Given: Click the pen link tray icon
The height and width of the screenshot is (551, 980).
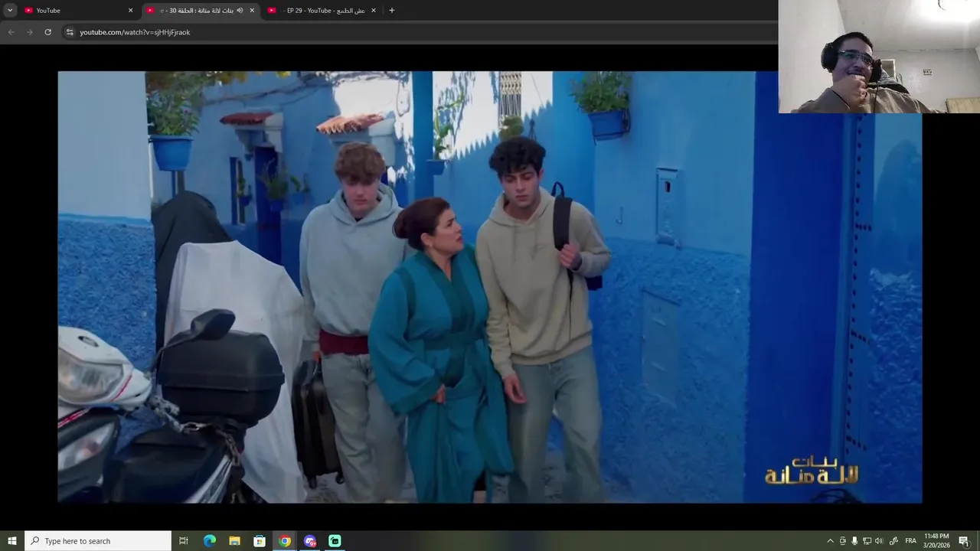Looking at the screenshot, I should [x=893, y=541].
